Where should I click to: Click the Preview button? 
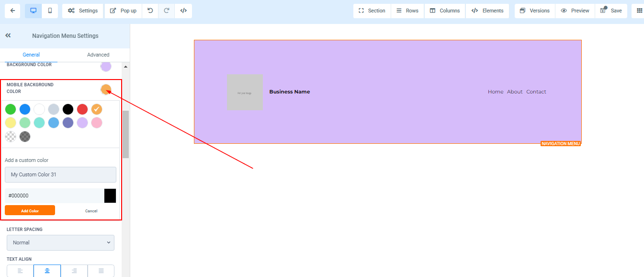pyautogui.click(x=575, y=11)
